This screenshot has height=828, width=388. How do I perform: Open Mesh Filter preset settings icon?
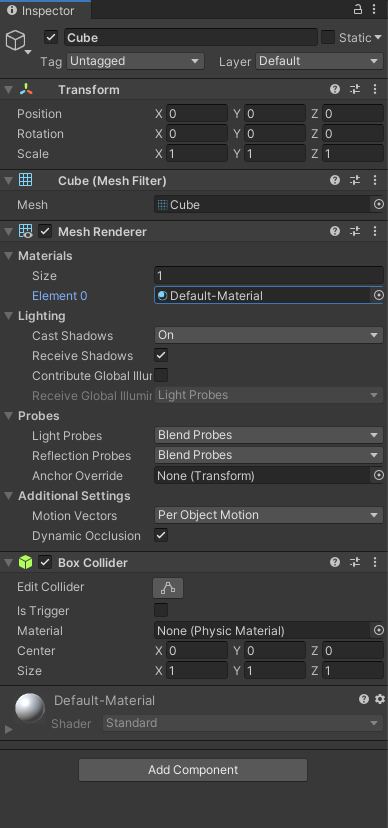click(355, 181)
